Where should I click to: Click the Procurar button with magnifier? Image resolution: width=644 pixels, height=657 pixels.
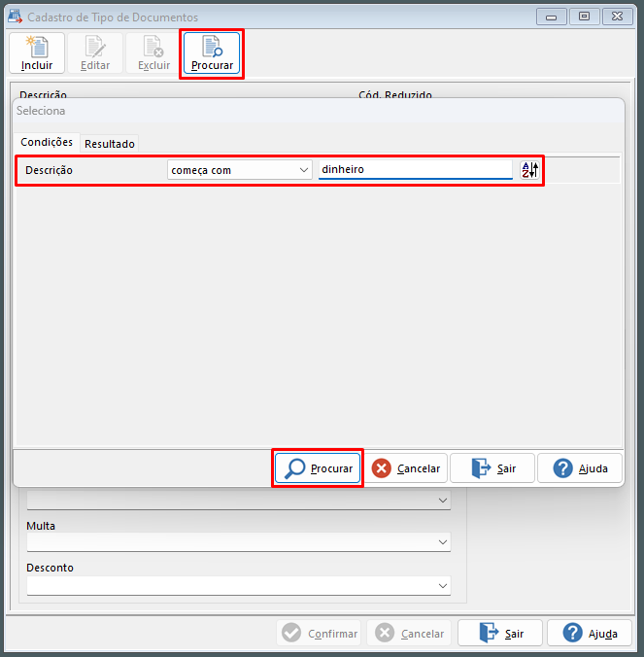(x=318, y=468)
